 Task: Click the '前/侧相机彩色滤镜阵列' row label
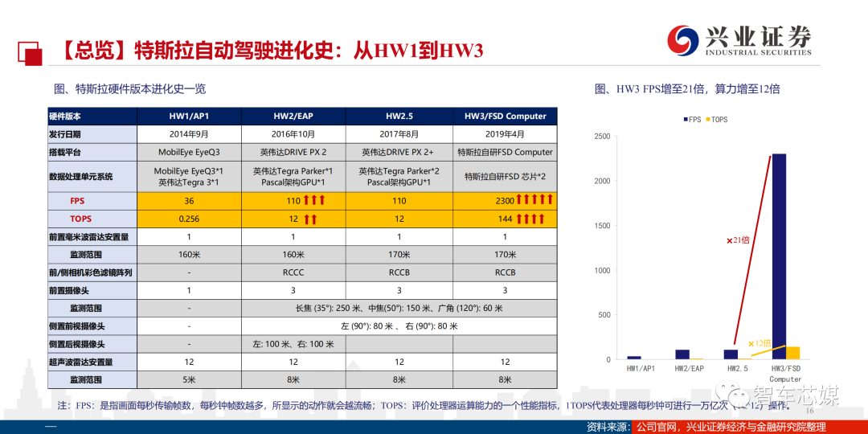click(x=92, y=272)
